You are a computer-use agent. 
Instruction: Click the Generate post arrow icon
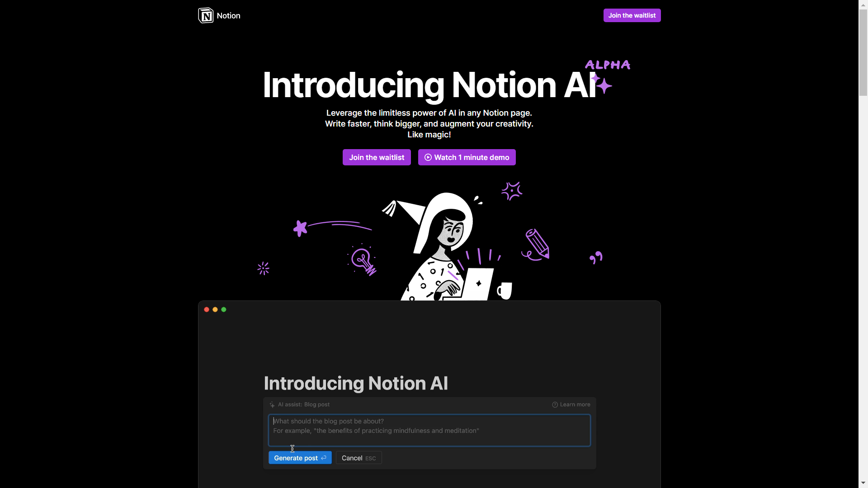coord(324,458)
